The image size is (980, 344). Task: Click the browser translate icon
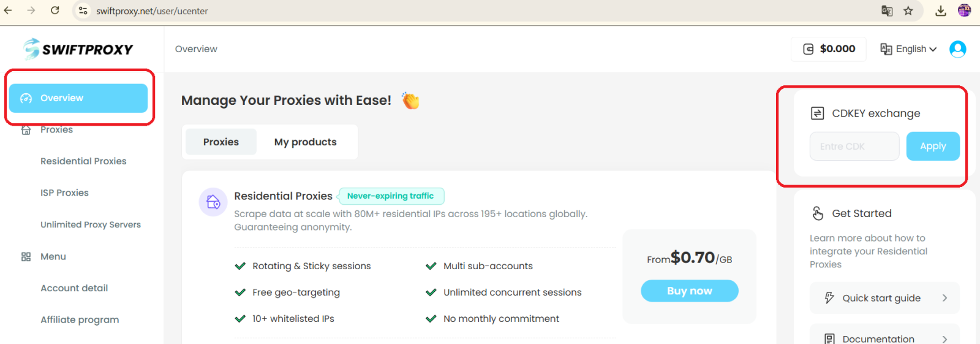(x=886, y=10)
